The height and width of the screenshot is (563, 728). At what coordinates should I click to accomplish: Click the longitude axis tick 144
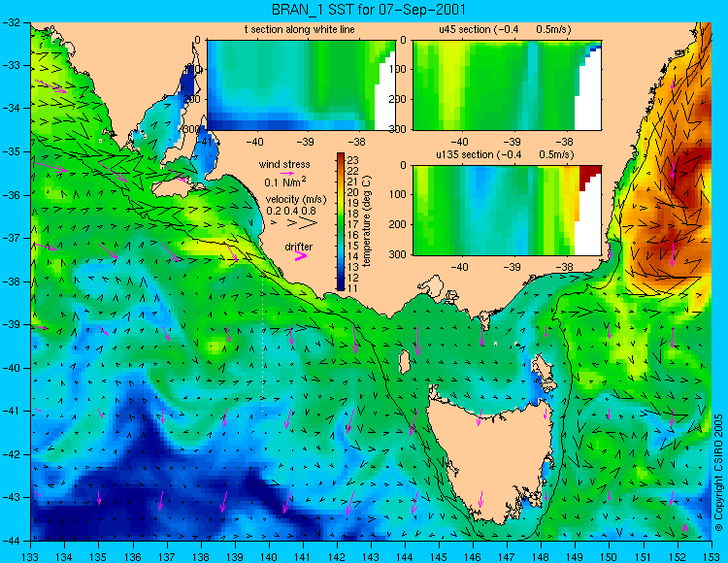[x=405, y=557]
